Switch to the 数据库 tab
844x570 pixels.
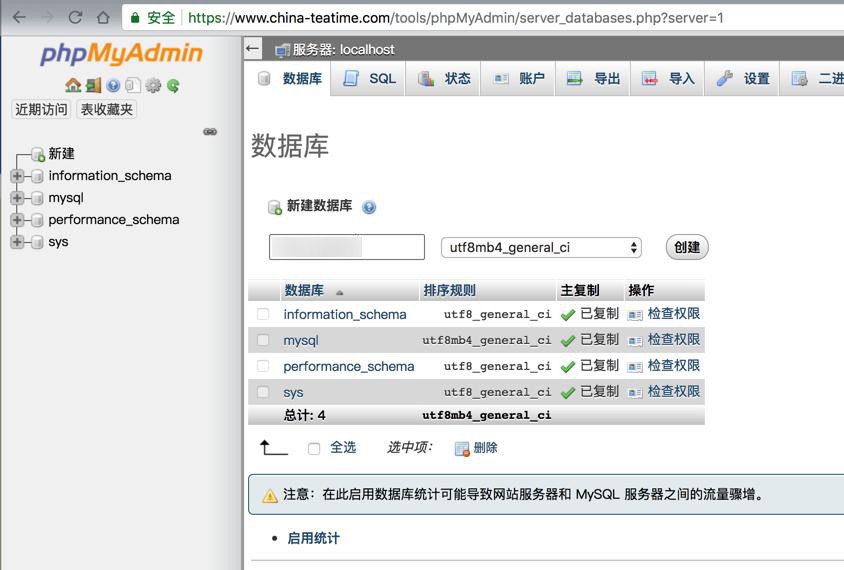tap(290, 79)
